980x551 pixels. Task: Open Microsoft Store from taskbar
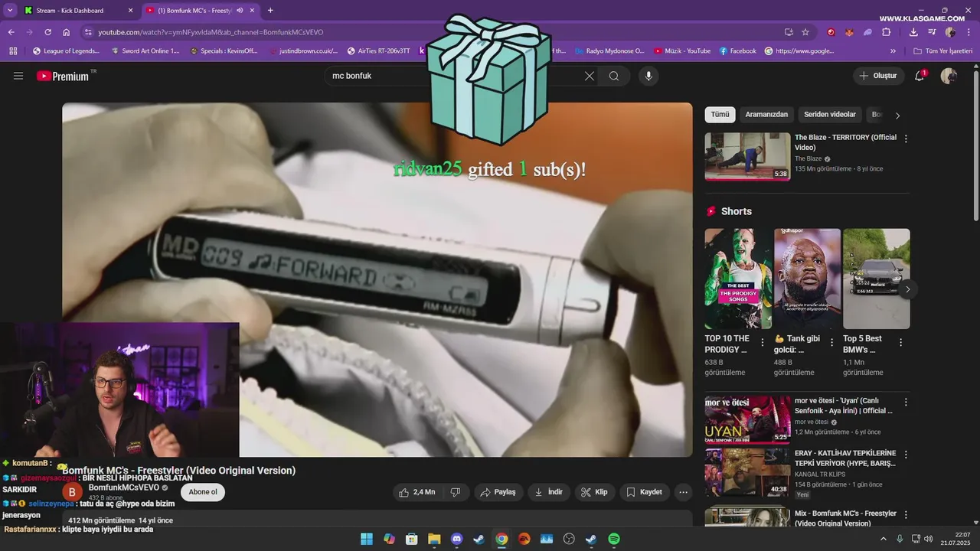412,539
